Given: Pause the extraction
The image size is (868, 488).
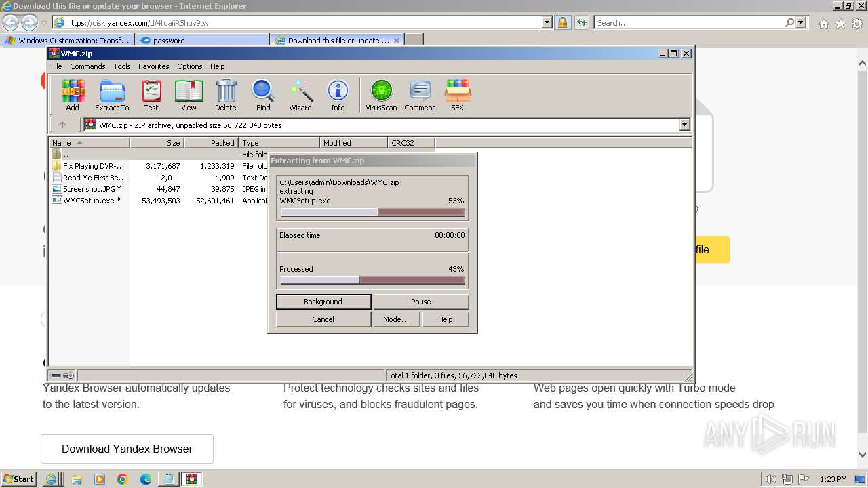Looking at the screenshot, I should (420, 302).
